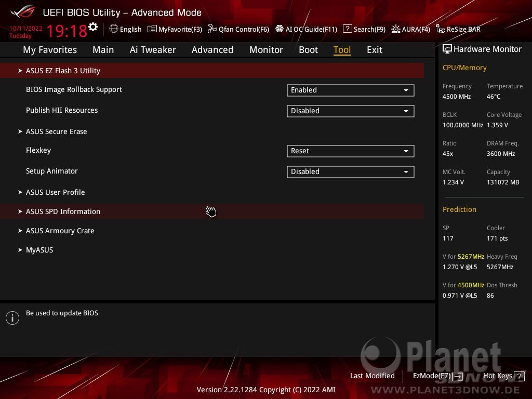Click the 1.359 V core voltage value

(497, 125)
